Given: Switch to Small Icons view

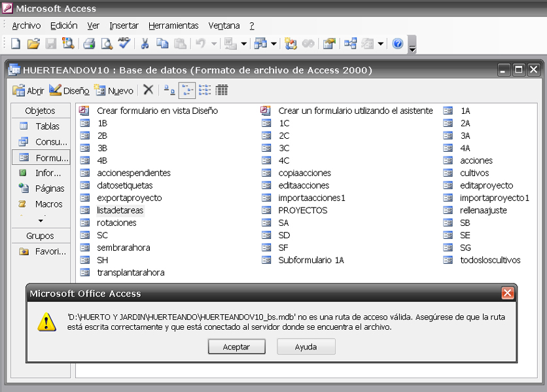Looking at the screenshot, I should [187, 90].
